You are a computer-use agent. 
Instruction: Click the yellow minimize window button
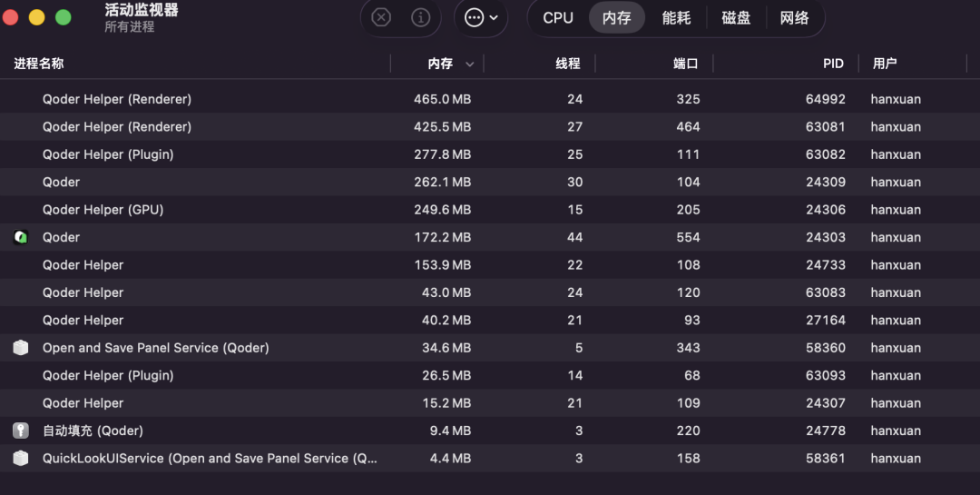click(x=37, y=17)
